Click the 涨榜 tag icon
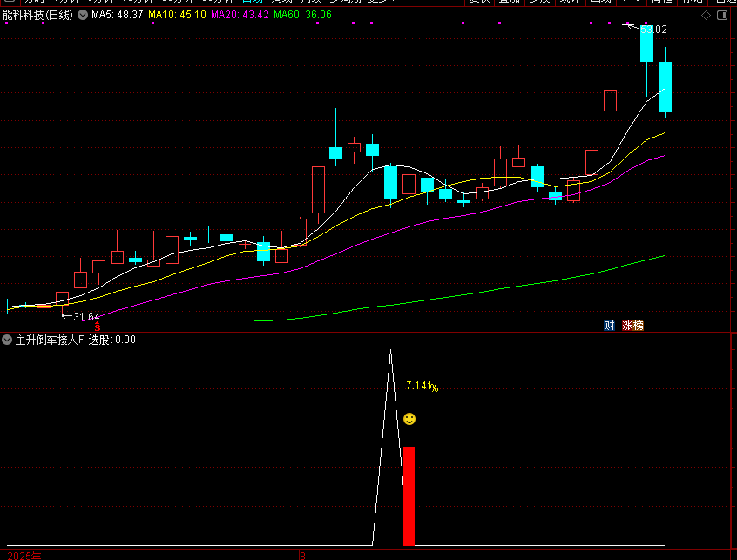The image size is (737, 560). pos(632,326)
